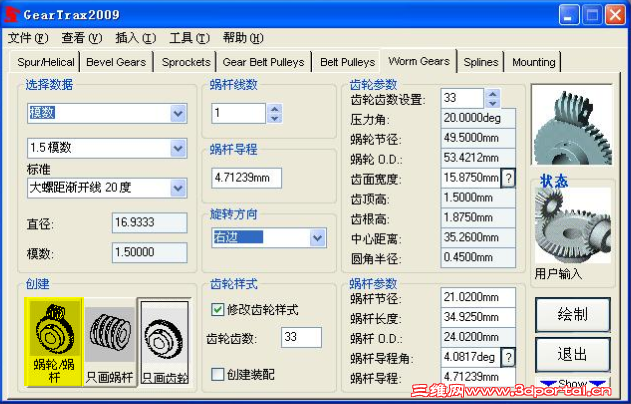Click the 中心距离 35.2600mm value
The image size is (631, 404).
(478, 238)
